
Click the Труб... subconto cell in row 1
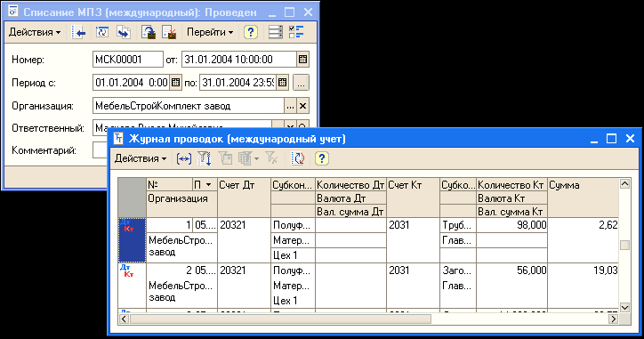tap(458, 225)
